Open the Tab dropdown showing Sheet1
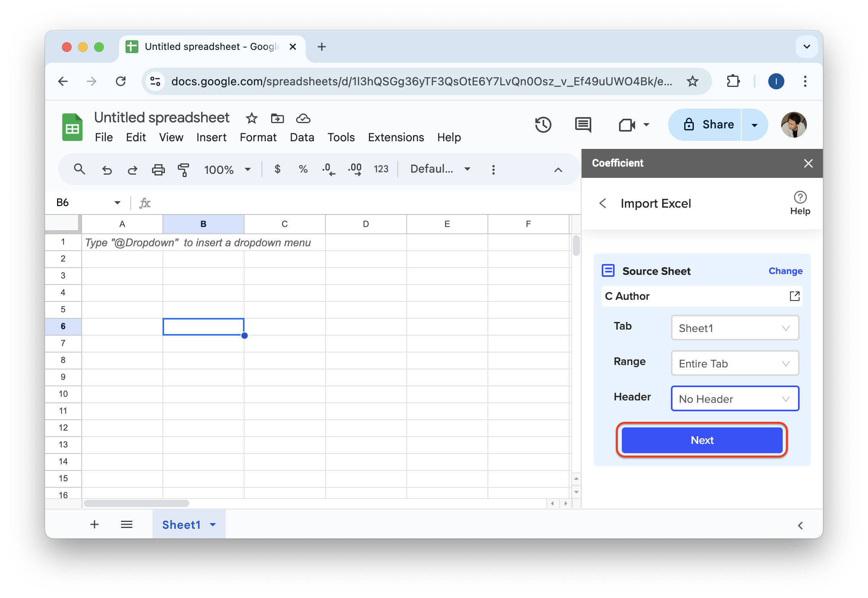The height and width of the screenshot is (598, 868). (x=734, y=328)
